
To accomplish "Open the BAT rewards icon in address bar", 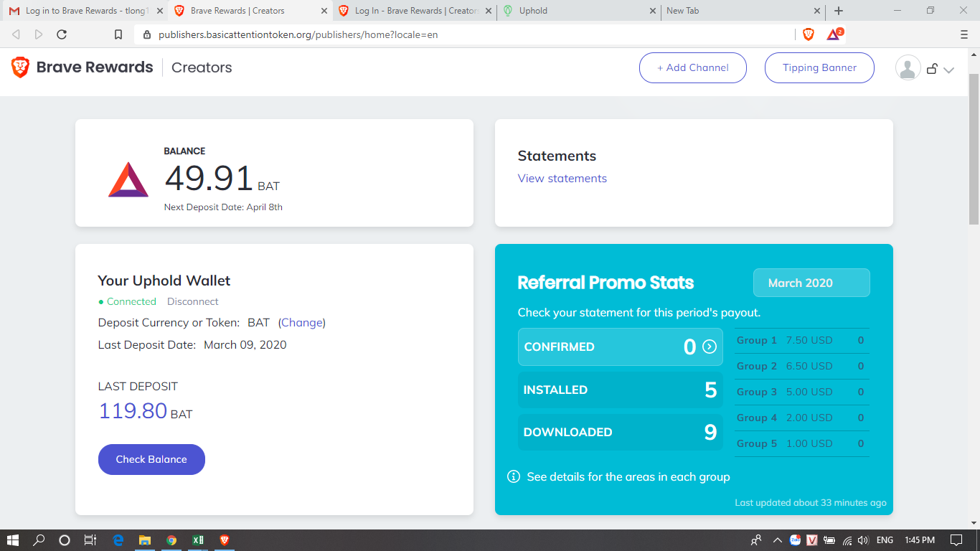I will coord(832,34).
